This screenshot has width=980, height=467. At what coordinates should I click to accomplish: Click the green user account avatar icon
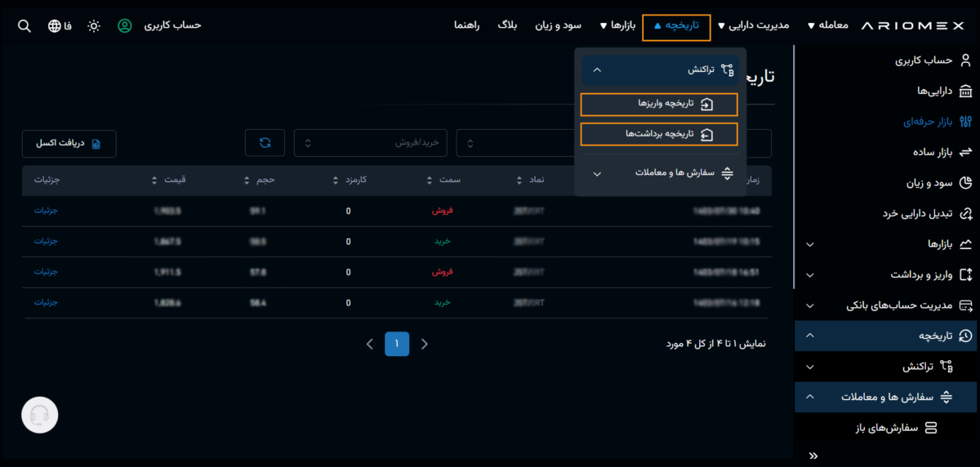[124, 26]
